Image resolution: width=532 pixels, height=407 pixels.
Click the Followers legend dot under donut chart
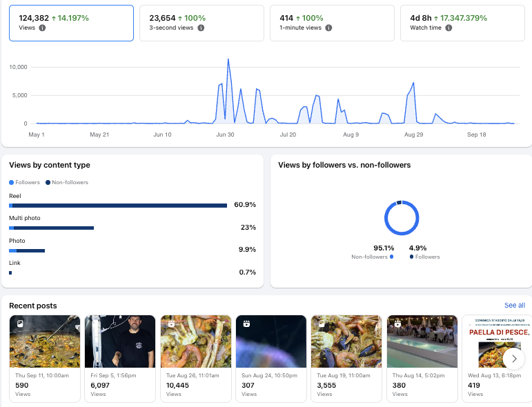coord(411,257)
